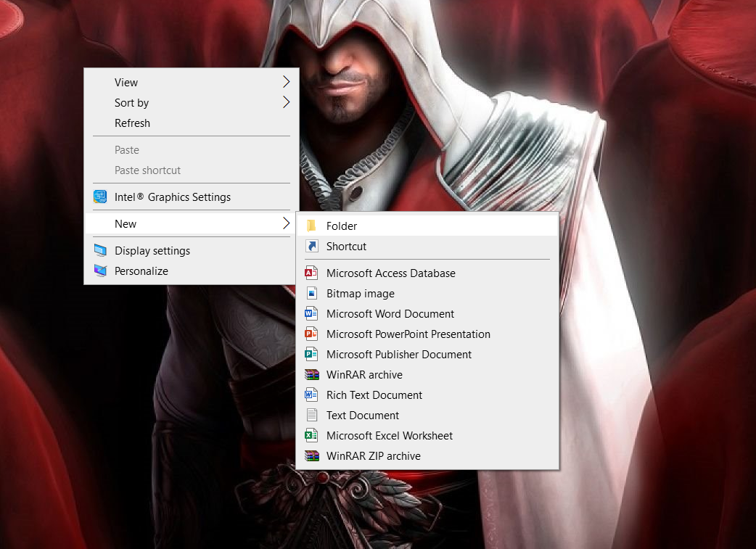Screen dimensions: 756x549
Task: Create a Rich Text Document
Action: 427,395
